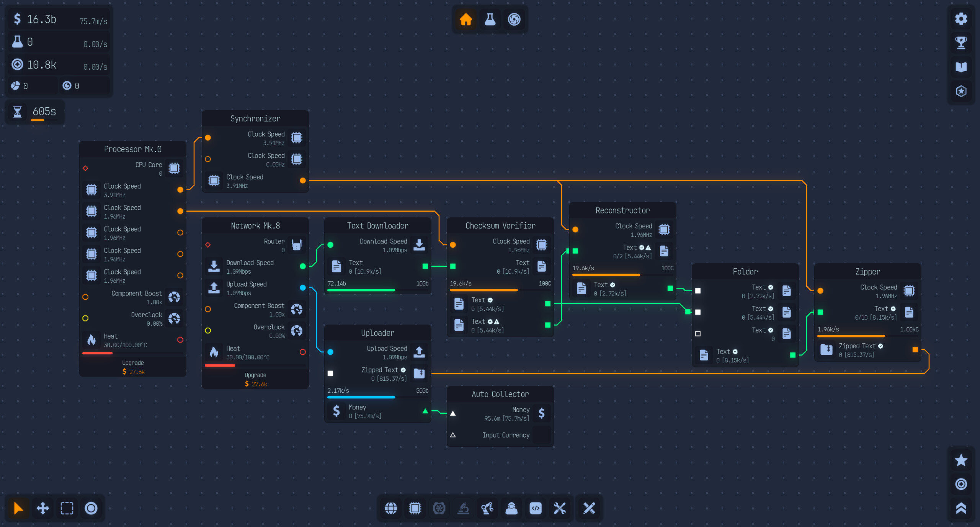Select the microscope research category

(464, 508)
